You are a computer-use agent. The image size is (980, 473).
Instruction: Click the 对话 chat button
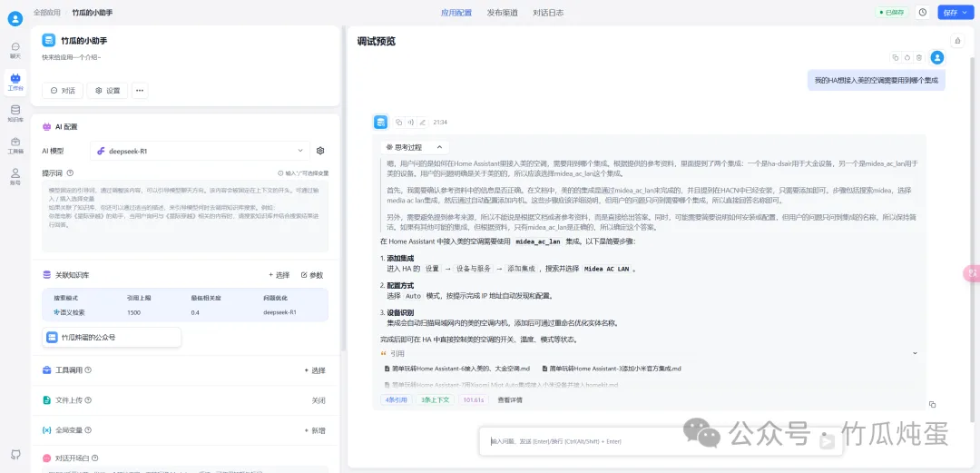coord(63,91)
